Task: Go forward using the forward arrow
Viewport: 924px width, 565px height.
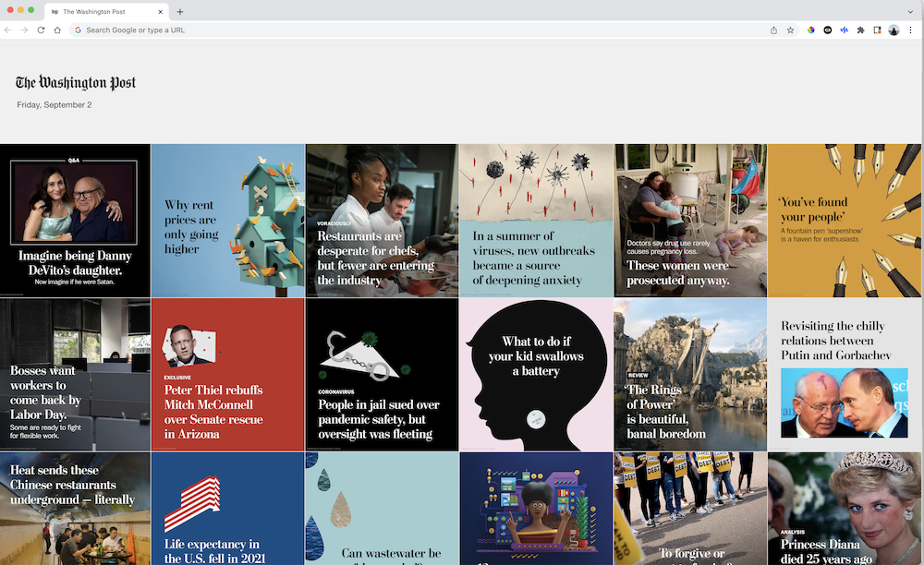Action: pos(24,30)
